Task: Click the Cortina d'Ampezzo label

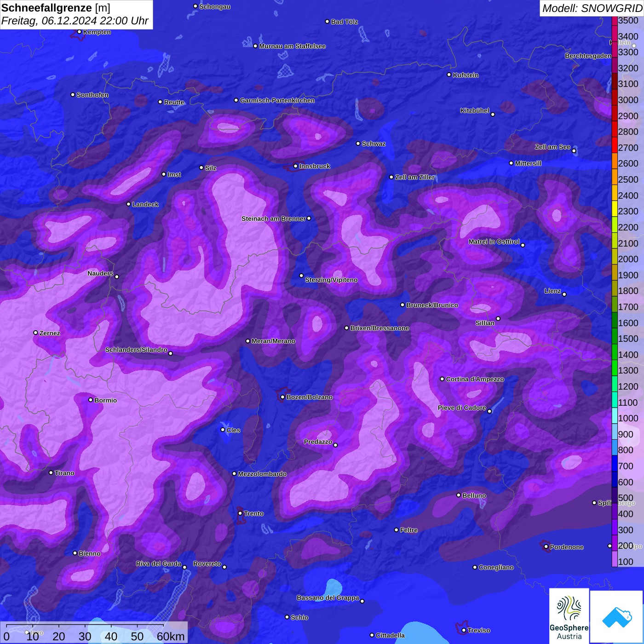Action: (x=475, y=379)
